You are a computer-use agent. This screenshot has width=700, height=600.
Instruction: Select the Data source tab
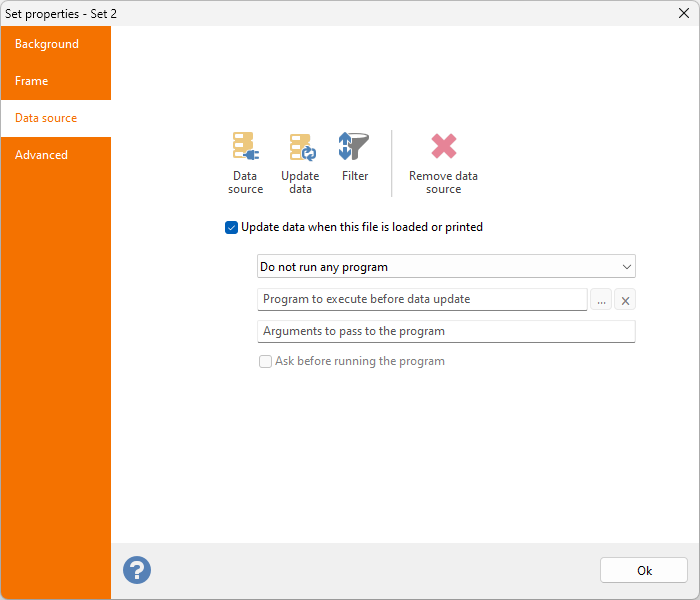click(56, 118)
